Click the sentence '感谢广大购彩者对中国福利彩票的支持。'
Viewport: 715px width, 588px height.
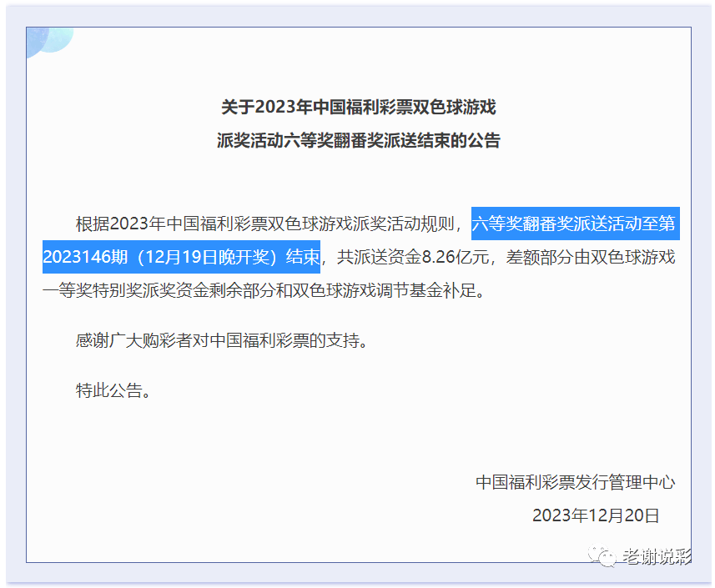point(222,340)
